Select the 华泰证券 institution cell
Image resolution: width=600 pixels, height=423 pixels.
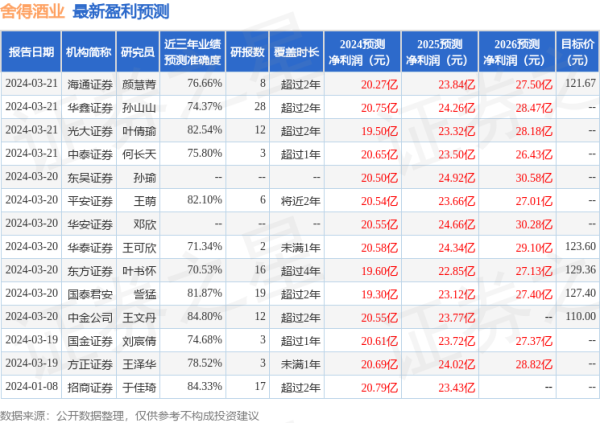click(90, 248)
